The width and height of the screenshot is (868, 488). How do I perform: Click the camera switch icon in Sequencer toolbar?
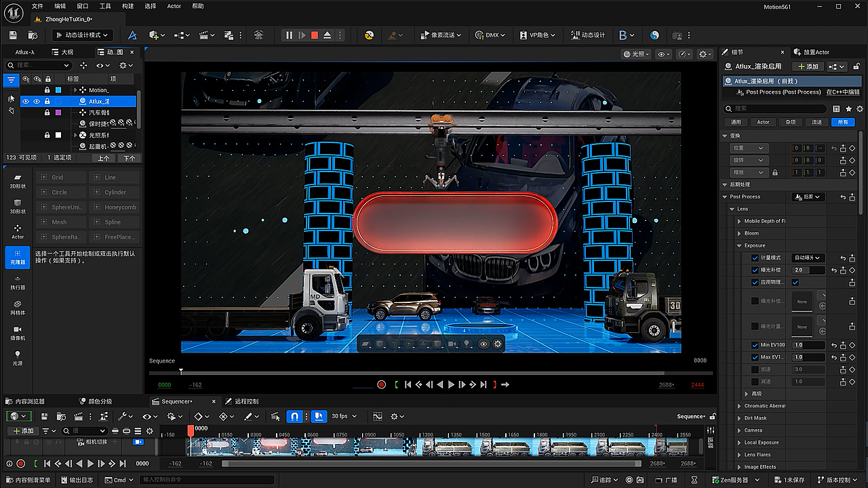coord(276,416)
